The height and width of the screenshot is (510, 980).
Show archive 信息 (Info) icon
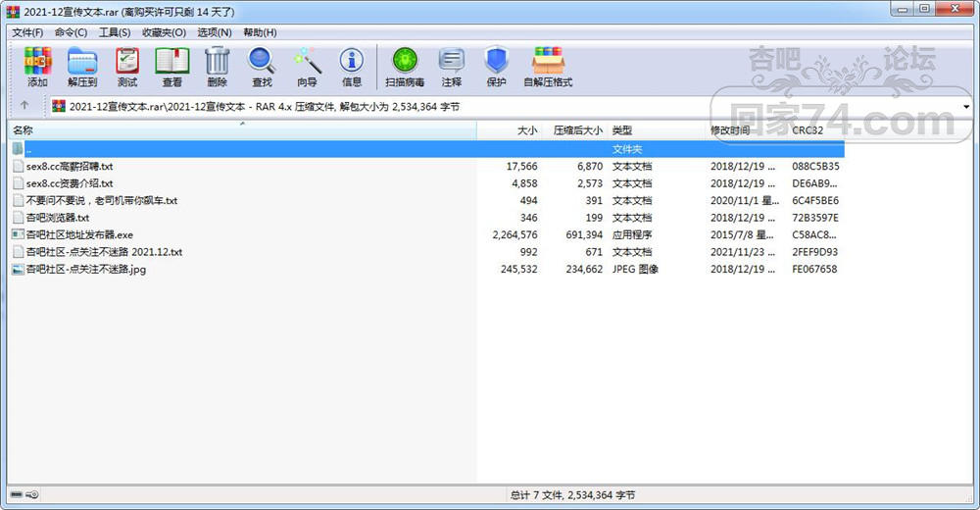click(351, 67)
